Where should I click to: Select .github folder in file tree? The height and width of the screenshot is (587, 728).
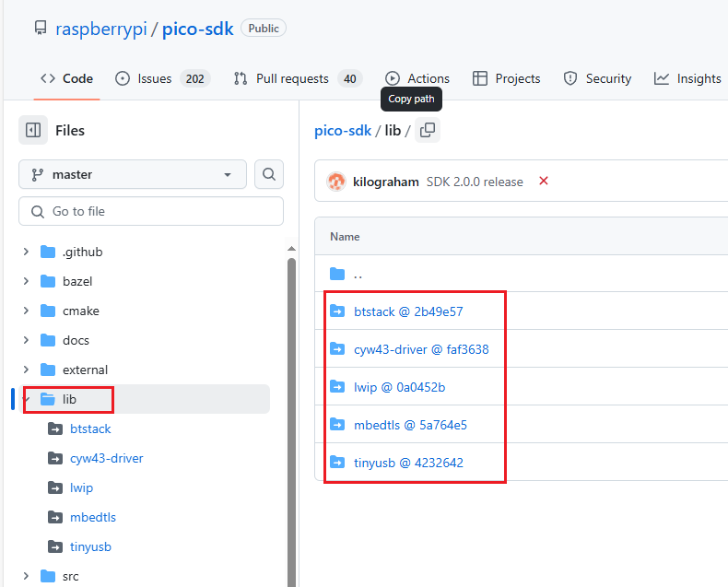[x=72, y=252]
